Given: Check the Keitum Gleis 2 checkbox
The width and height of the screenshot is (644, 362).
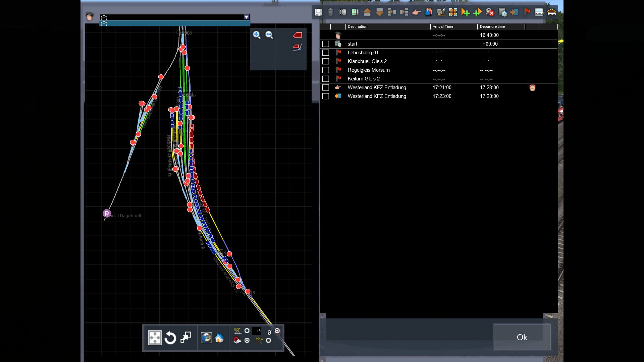Looking at the screenshot, I should pos(325,79).
